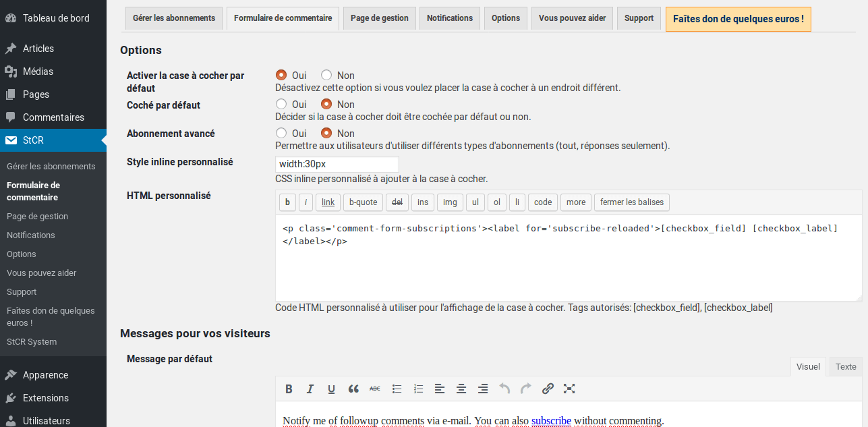Open the Apparence menu
Viewport: 868px width, 427px height.
pyautogui.click(x=44, y=374)
